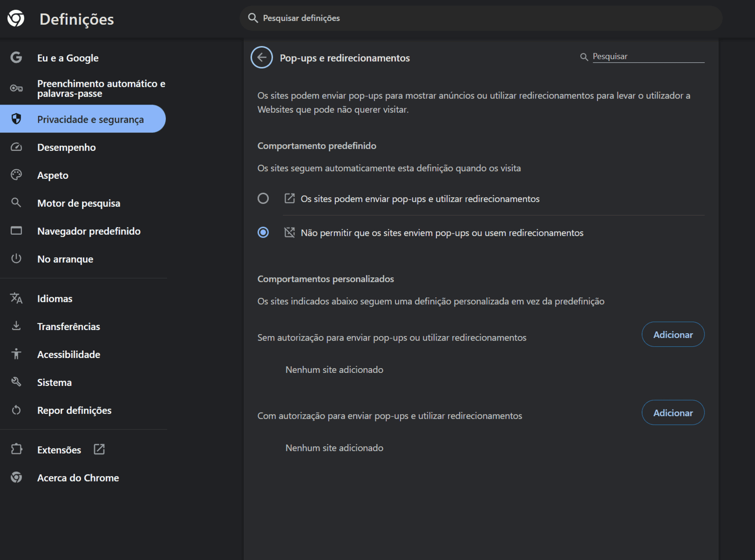Select the Privacidade e segurança shield icon
Viewport: 755px width, 560px height.
(17, 119)
